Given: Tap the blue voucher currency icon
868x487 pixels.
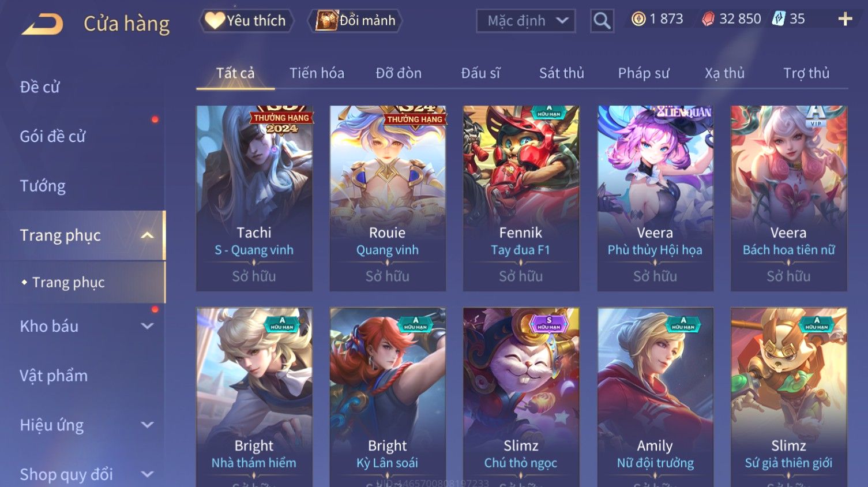Looking at the screenshot, I should pyautogui.click(x=779, y=19).
